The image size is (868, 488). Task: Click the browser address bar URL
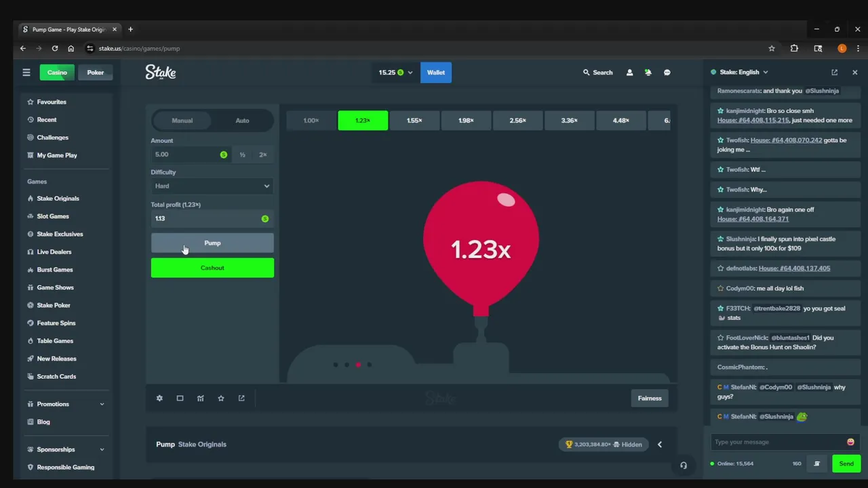pos(139,49)
